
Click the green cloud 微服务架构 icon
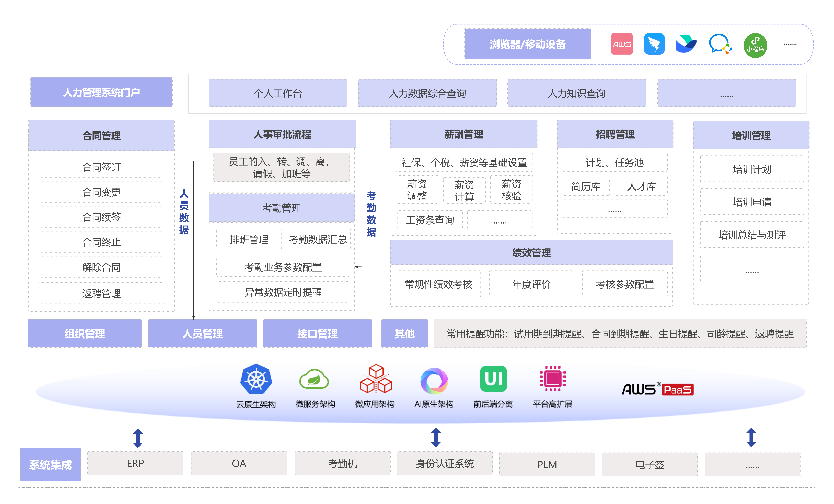click(314, 379)
